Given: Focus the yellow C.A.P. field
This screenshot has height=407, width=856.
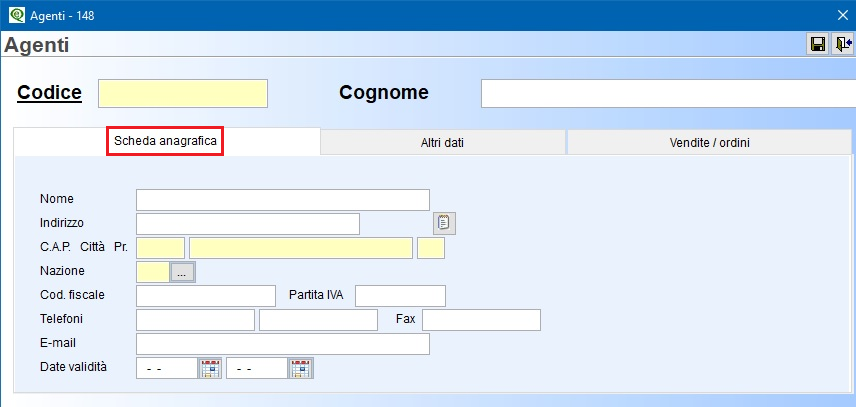Looking at the screenshot, I should tap(160, 248).
